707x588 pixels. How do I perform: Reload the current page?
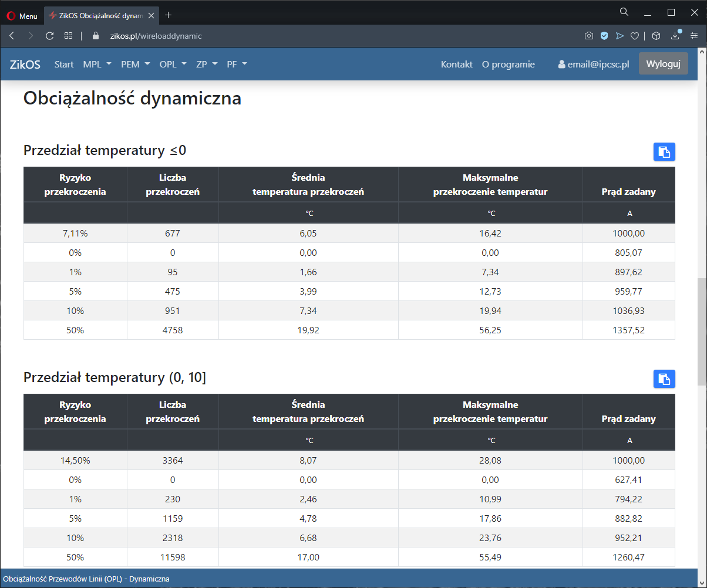pos(50,36)
